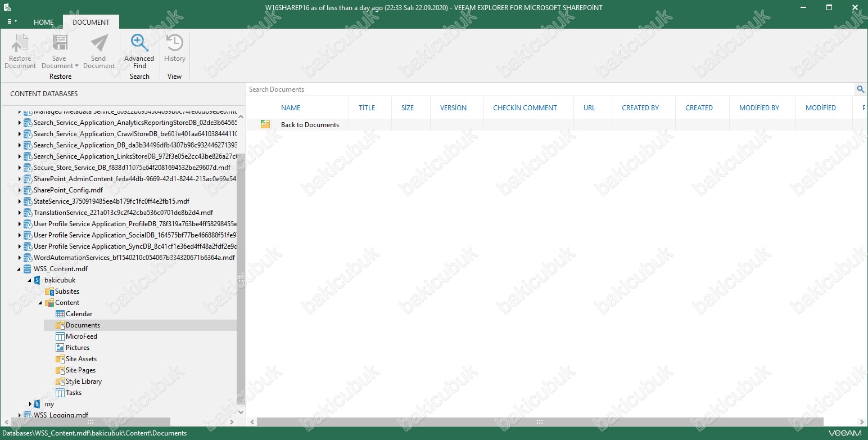The width and height of the screenshot is (868, 440).
Task: Click the Save Document icon
Action: click(60, 43)
